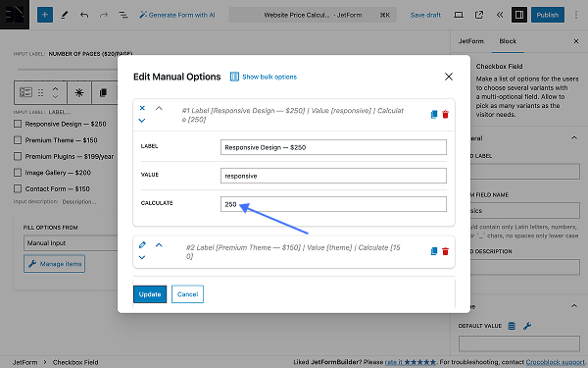Click the Crocoblock support link

click(x=555, y=362)
